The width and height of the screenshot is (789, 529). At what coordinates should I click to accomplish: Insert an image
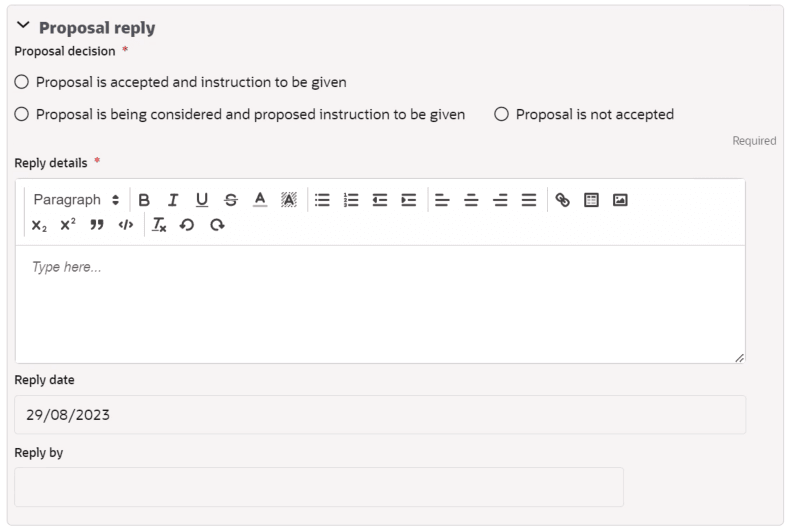click(620, 200)
